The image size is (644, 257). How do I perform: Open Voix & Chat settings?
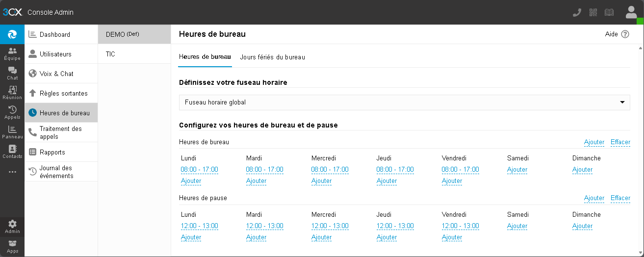coord(61,74)
